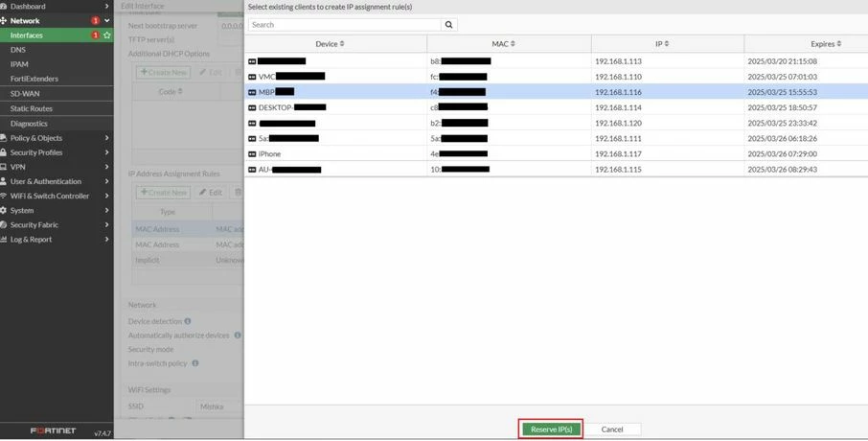
Task: Select the row with IP 192.168.1.116
Action: (x=557, y=92)
